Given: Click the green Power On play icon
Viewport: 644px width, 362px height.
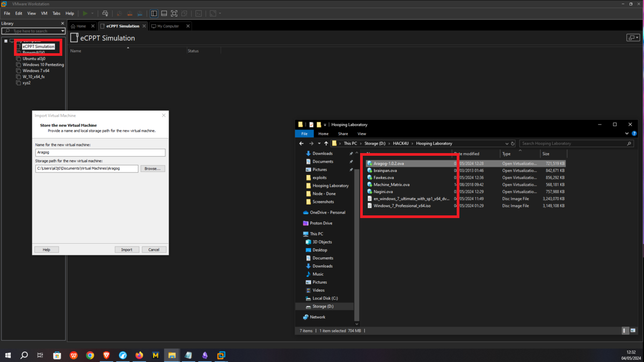Looking at the screenshot, I should pos(85,13).
